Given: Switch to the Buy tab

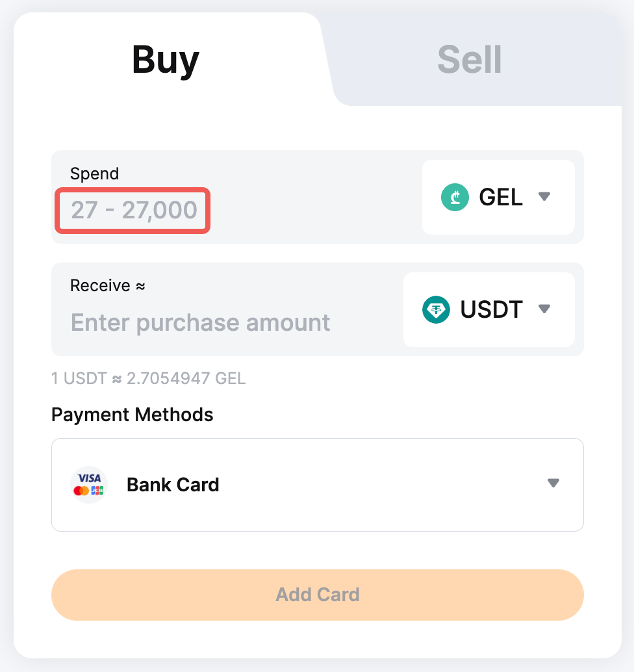Looking at the screenshot, I should tap(166, 60).
